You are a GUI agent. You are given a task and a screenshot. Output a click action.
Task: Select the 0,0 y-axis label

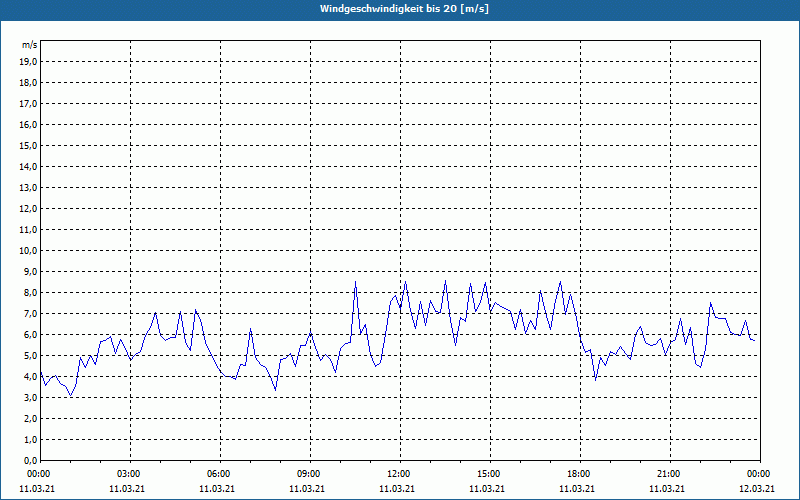(x=31, y=461)
